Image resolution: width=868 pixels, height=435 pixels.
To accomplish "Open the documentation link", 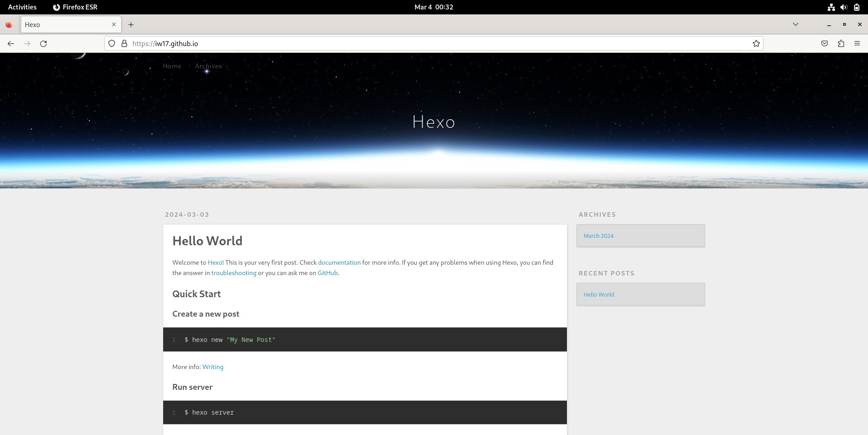I will (339, 262).
